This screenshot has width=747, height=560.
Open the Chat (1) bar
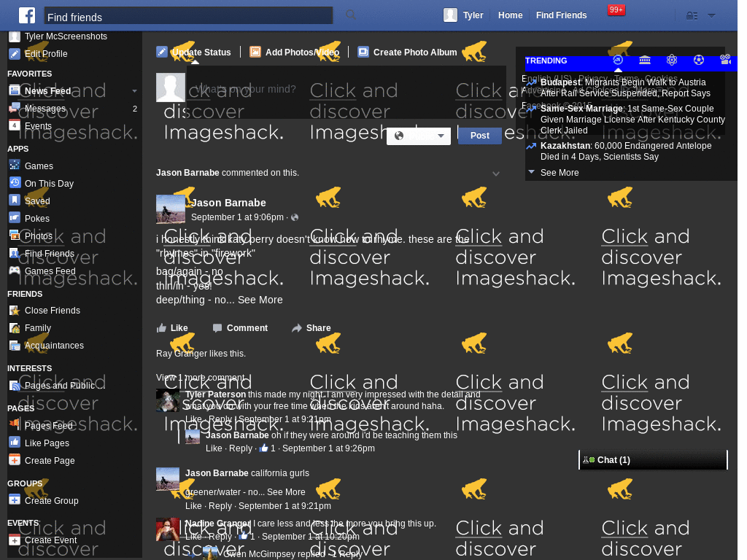pos(653,460)
